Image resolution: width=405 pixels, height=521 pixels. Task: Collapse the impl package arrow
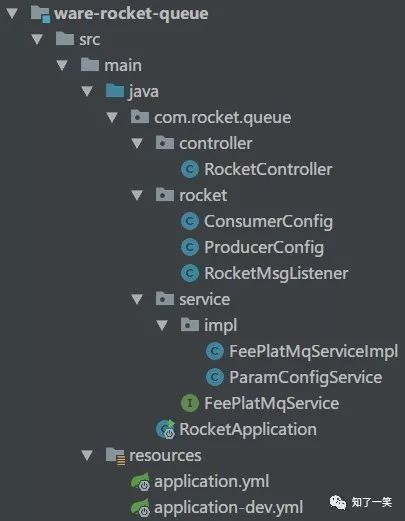(x=162, y=325)
